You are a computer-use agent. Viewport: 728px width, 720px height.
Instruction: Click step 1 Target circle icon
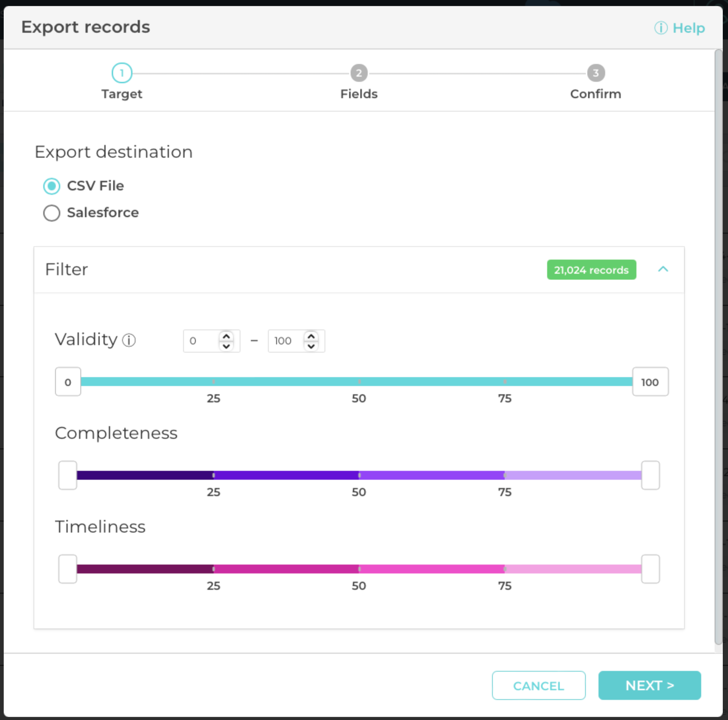coord(122,73)
